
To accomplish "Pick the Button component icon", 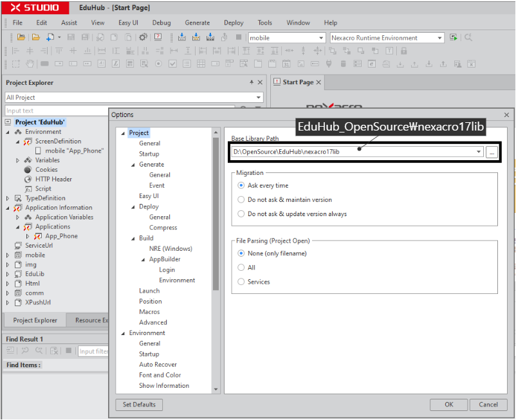I will click(45, 64).
